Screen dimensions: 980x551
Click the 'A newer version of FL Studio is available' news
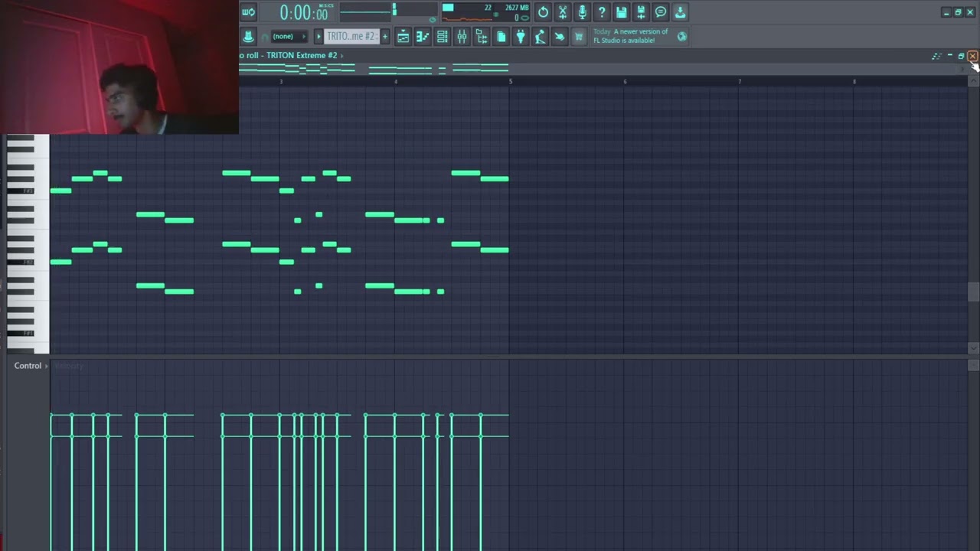click(631, 36)
